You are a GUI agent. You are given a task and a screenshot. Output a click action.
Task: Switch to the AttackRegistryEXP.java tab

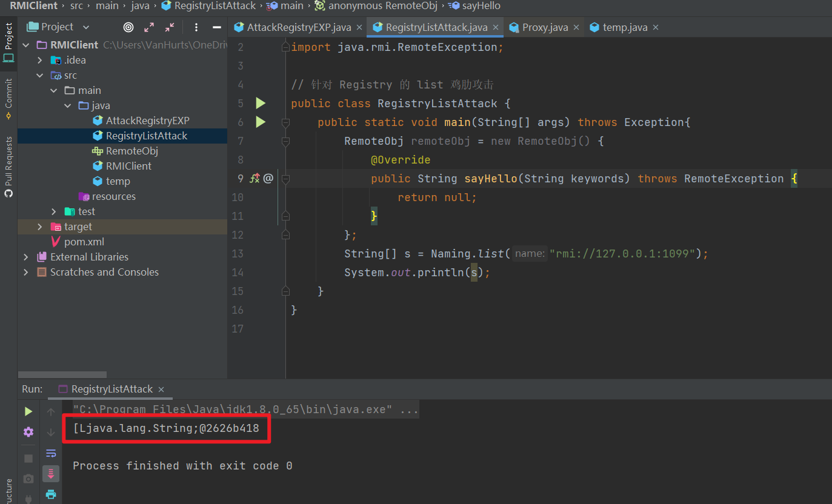pyautogui.click(x=299, y=27)
